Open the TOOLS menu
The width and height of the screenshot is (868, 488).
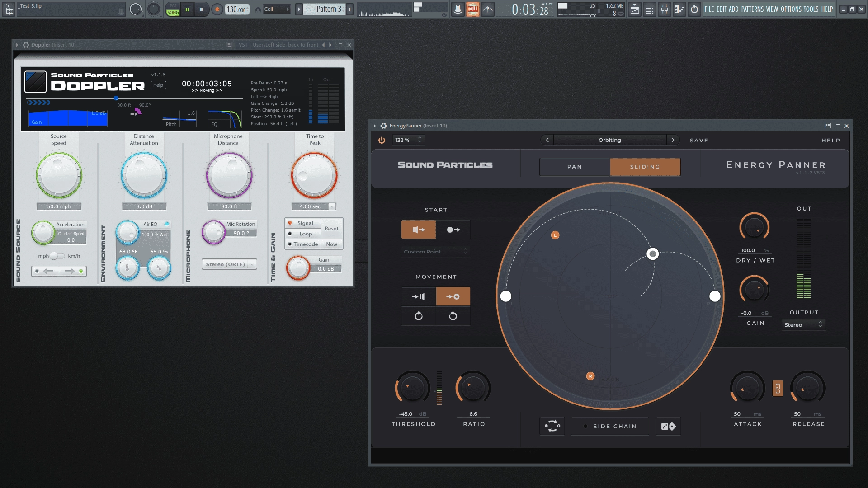click(x=811, y=9)
